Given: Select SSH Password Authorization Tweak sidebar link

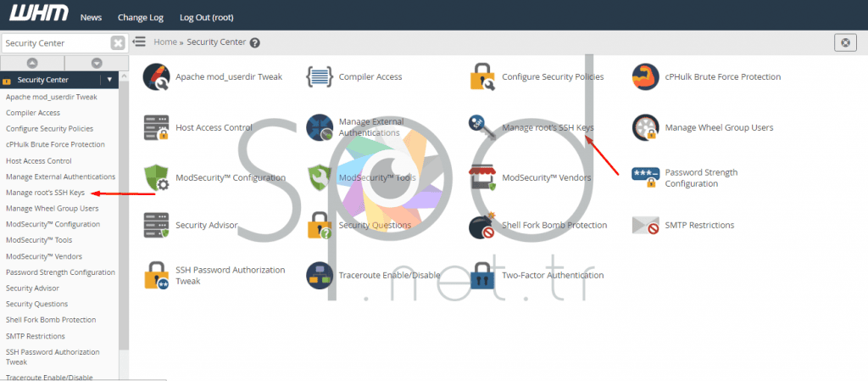Looking at the screenshot, I should click(x=53, y=356).
